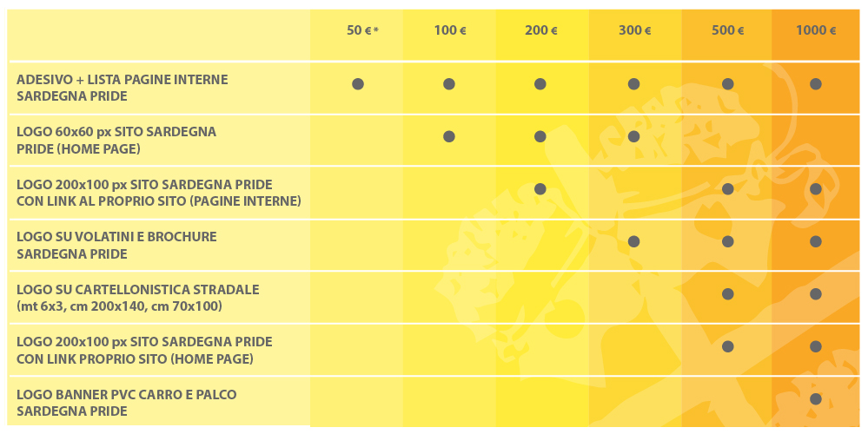Click Logo su Cartellonistica Stradale row label
The height and width of the screenshot is (434, 868).
[138, 298]
